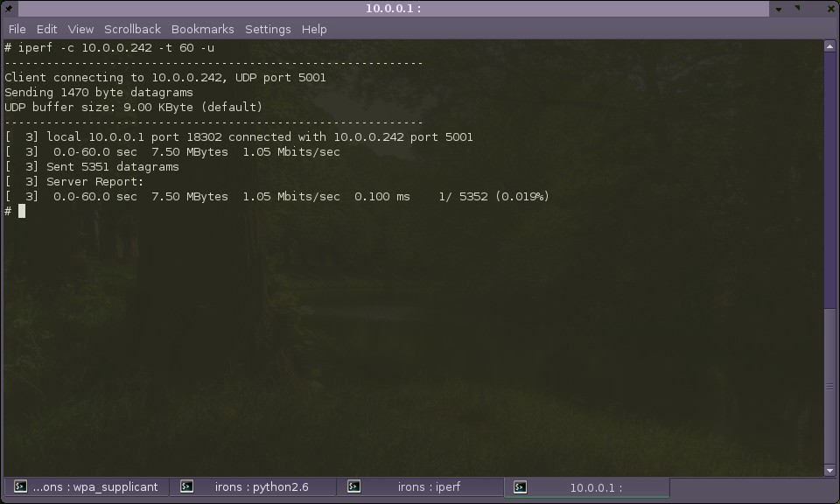Open the View menu
This screenshot has width=840, height=504.
tap(80, 30)
